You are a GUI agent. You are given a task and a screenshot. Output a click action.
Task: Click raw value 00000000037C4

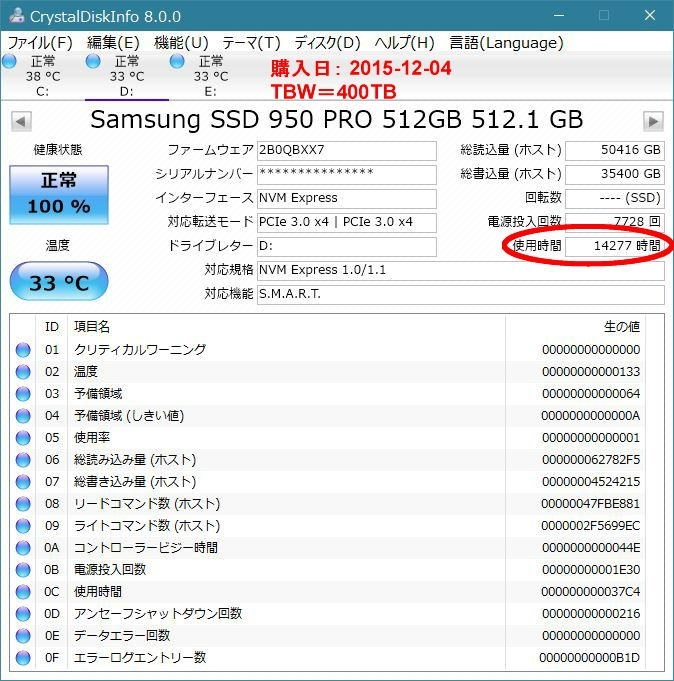tap(591, 592)
